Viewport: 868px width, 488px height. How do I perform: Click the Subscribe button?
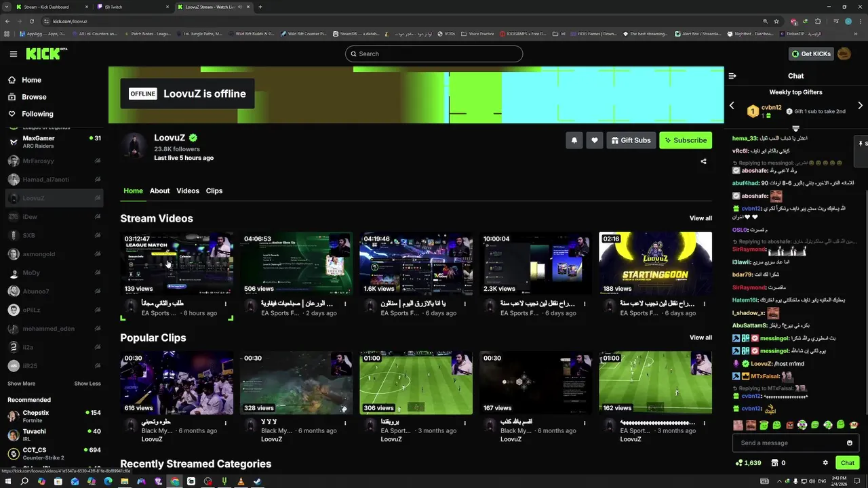pos(686,140)
